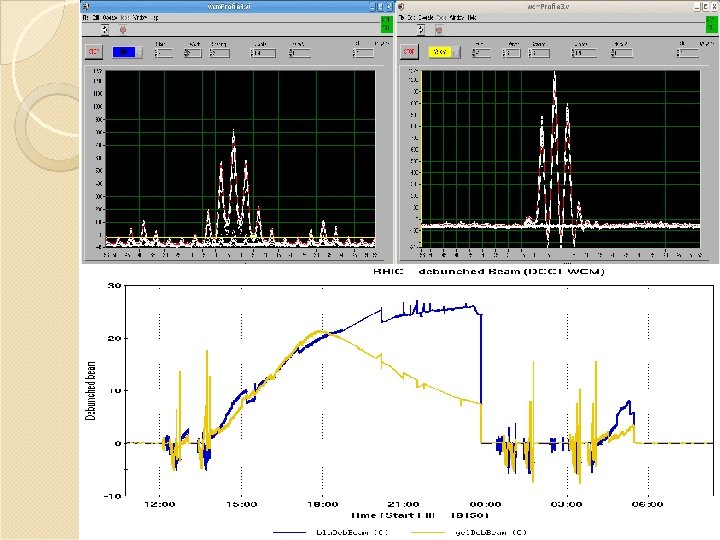Open the yellow ring selector dropdown arrow

(455, 52)
